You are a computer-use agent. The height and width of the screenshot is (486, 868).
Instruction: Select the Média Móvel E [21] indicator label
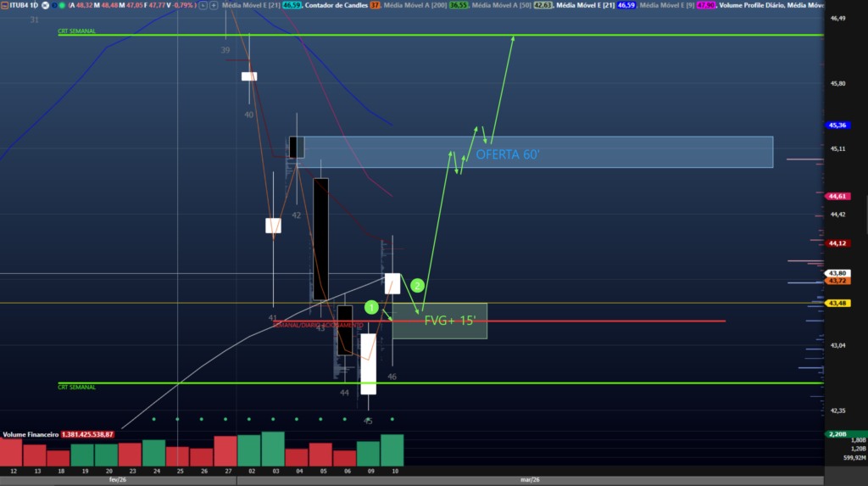pyautogui.click(x=249, y=5)
